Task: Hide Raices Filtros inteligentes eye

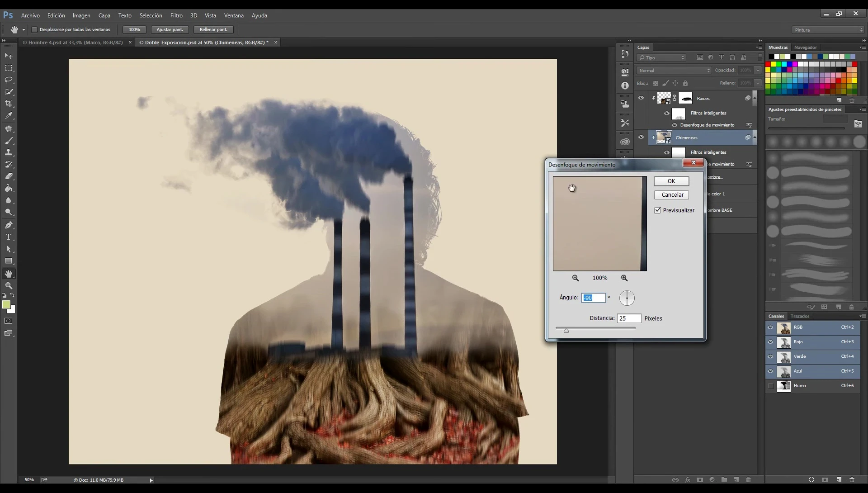Action: click(x=667, y=113)
